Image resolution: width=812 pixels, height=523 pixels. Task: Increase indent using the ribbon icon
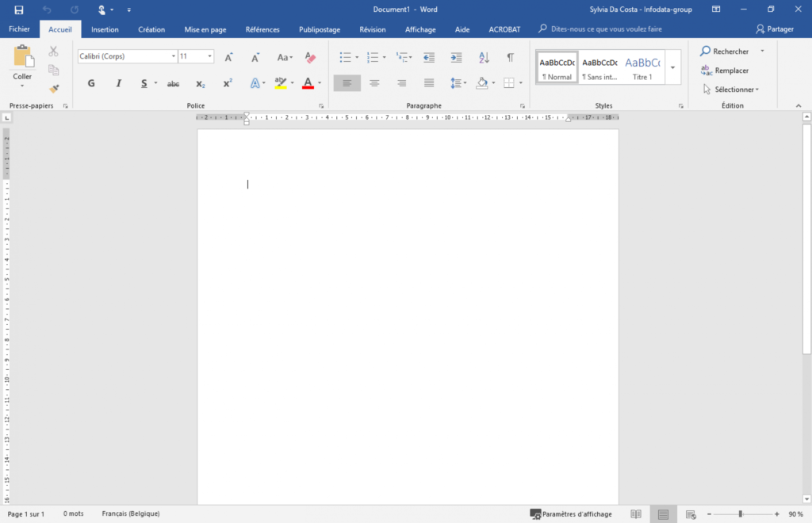click(456, 57)
